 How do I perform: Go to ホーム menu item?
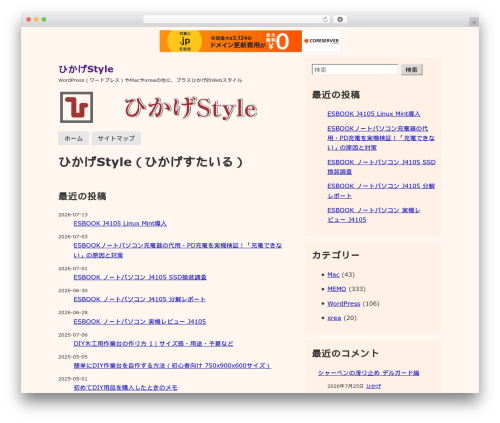(73, 138)
